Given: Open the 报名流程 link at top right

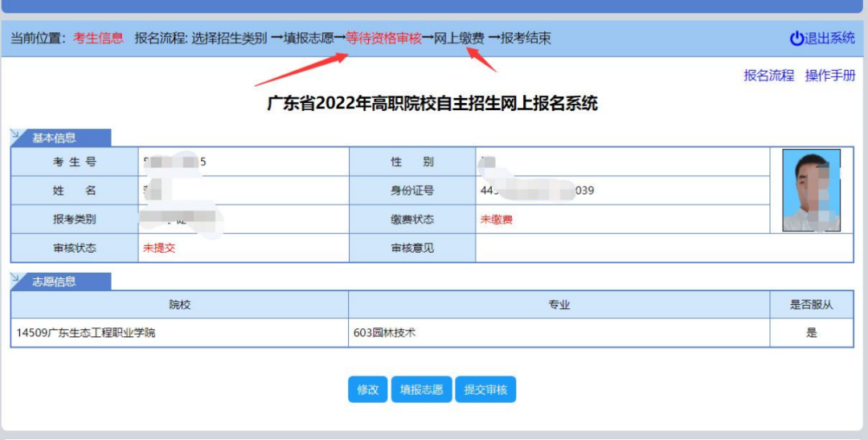Looking at the screenshot, I should (x=768, y=76).
